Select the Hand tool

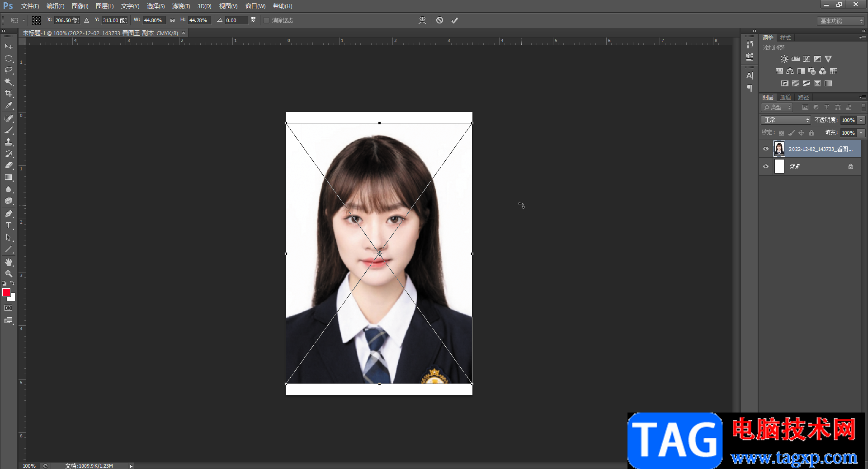(x=9, y=262)
